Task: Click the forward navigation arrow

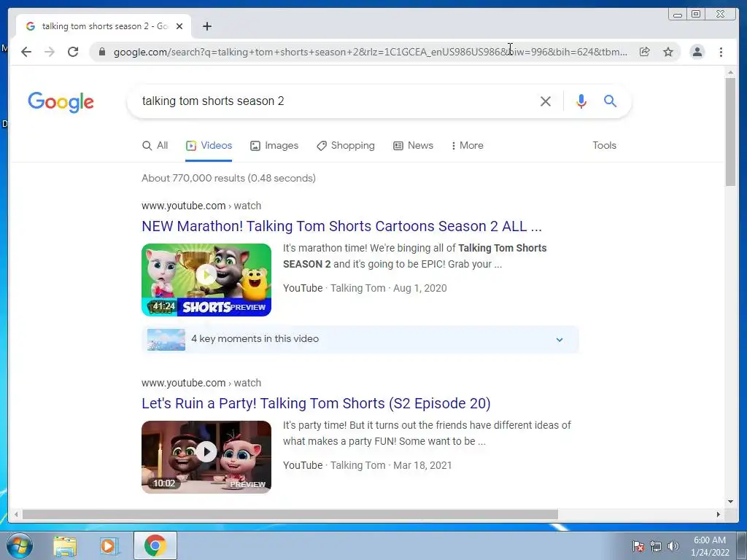Action: point(50,52)
